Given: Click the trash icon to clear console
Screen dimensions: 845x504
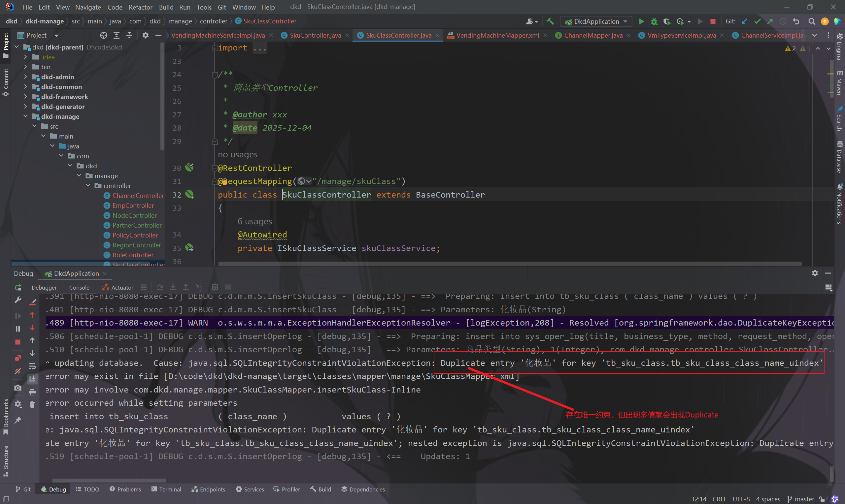Looking at the screenshot, I should pyautogui.click(x=32, y=404).
